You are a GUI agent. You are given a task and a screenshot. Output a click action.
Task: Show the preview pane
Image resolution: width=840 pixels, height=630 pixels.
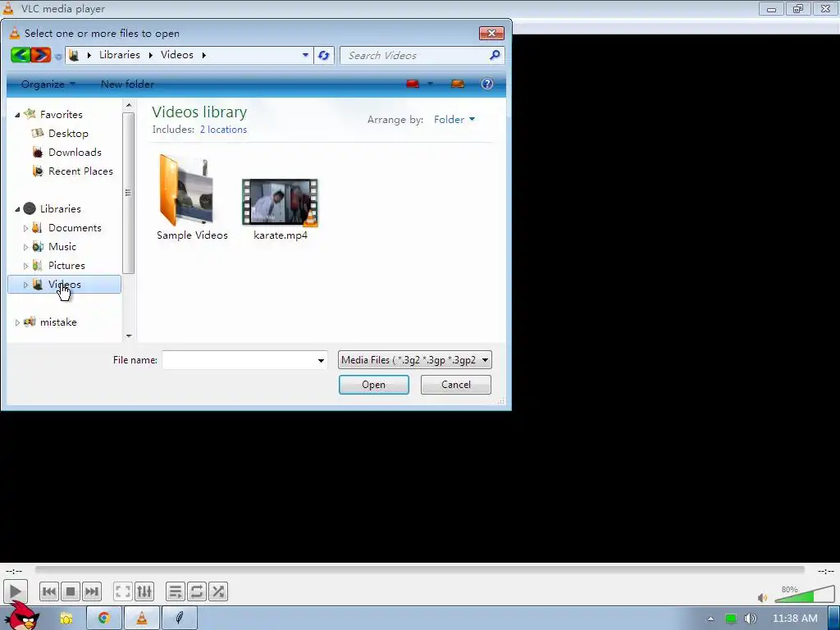tap(458, 84)
